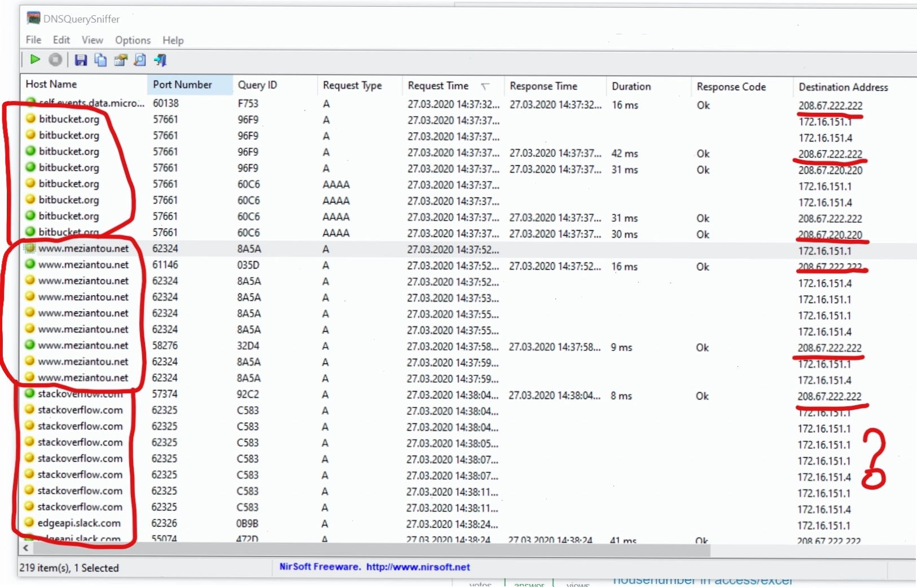The width and height of the screenshot is (917, 588).
Task: Click the DNSQuerySniffer title bar app icon
Action: point(33,18)
